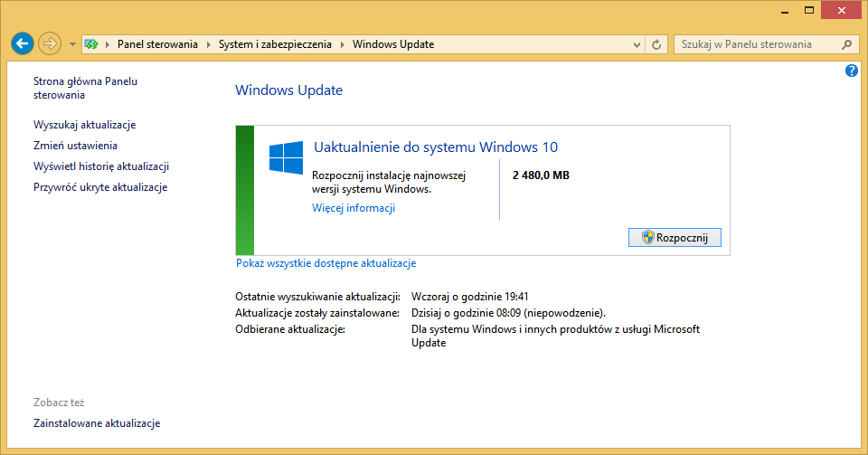Expand the chevron after Panel sterowania
The height and width of the screenshot is (455, 868).
(209, 44)
